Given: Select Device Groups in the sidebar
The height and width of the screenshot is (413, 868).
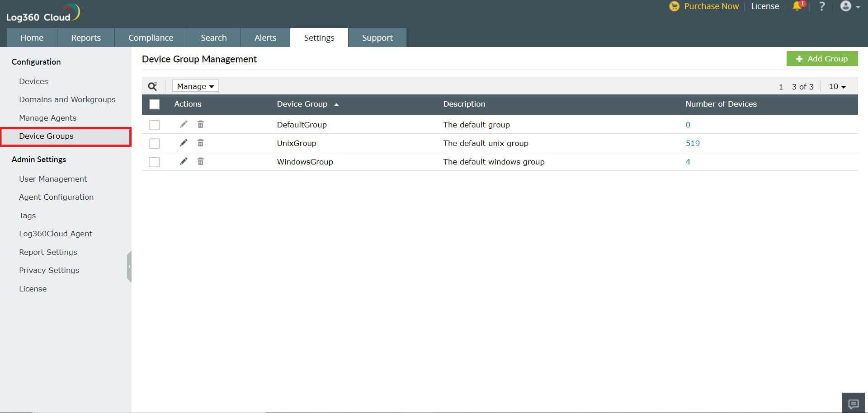Looking at the screenshot, I should 47,136.
